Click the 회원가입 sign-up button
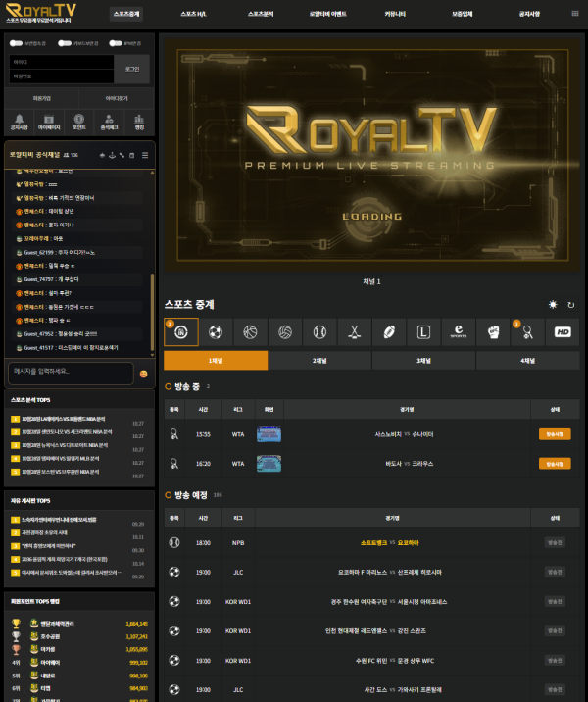This screenshot has height=702, width=588. (41, 98)
